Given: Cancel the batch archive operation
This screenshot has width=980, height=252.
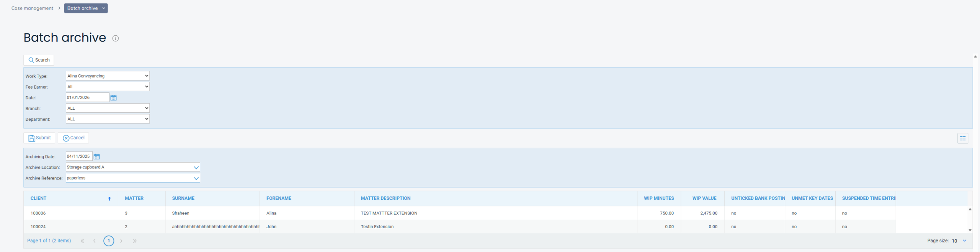Looking at the screenshot, I should pos(73,138).
